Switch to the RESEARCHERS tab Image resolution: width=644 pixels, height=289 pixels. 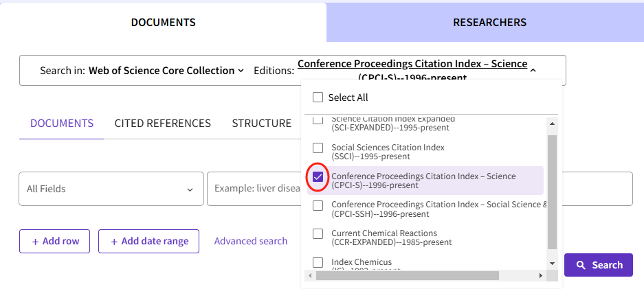click(489, 23)
